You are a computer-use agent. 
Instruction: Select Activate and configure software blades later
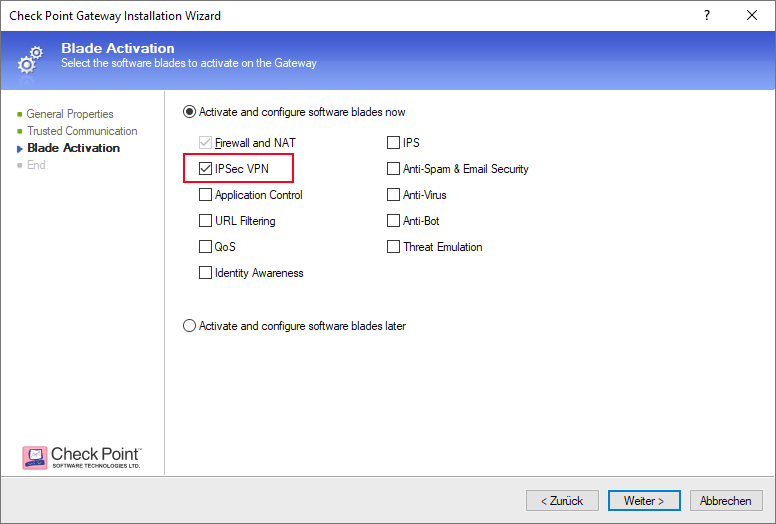coord(190,326)
